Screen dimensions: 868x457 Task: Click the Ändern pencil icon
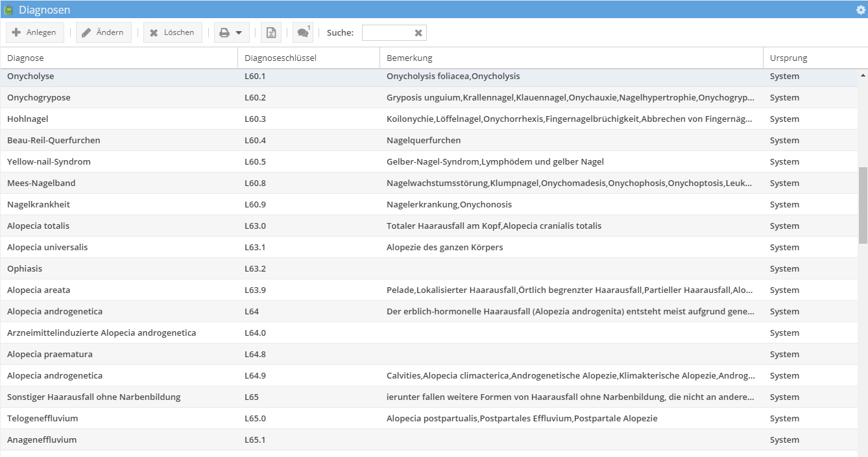pyautogui.click(x=86, y=32)
